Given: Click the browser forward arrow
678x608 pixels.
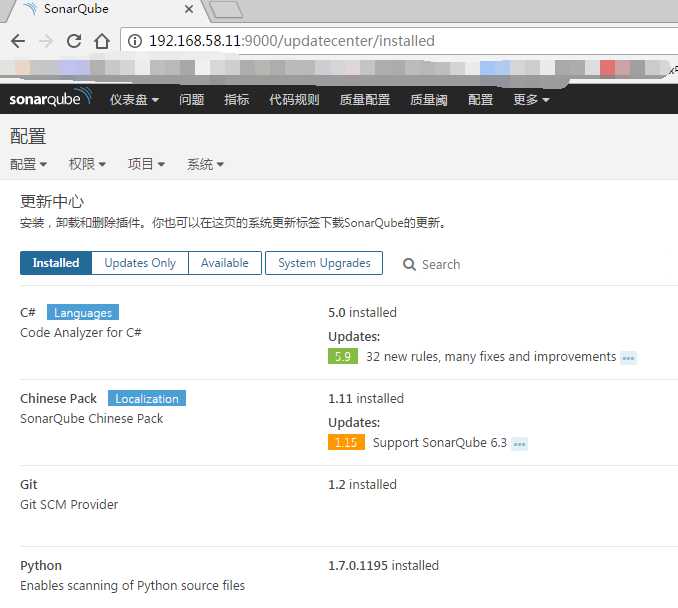Looking at the screenshot, I should pos(46,41).
